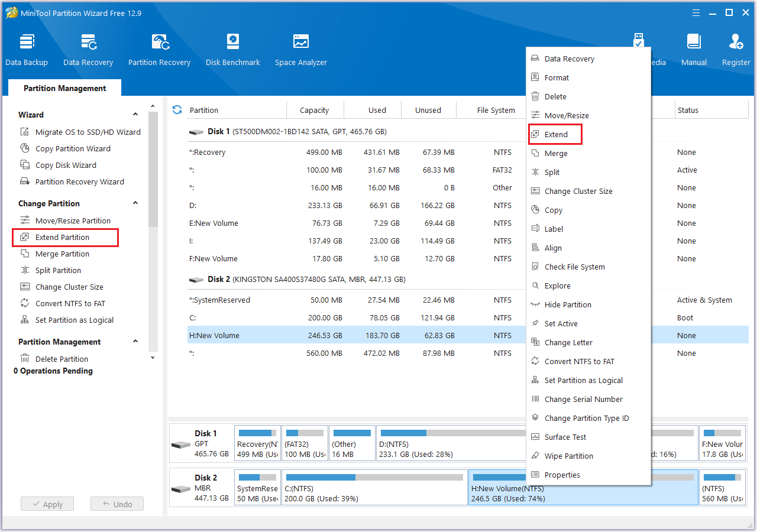Viewport: 757px width, 532px height.
Task: Choose Split from the context menu
Action: [x=588, y=172]
